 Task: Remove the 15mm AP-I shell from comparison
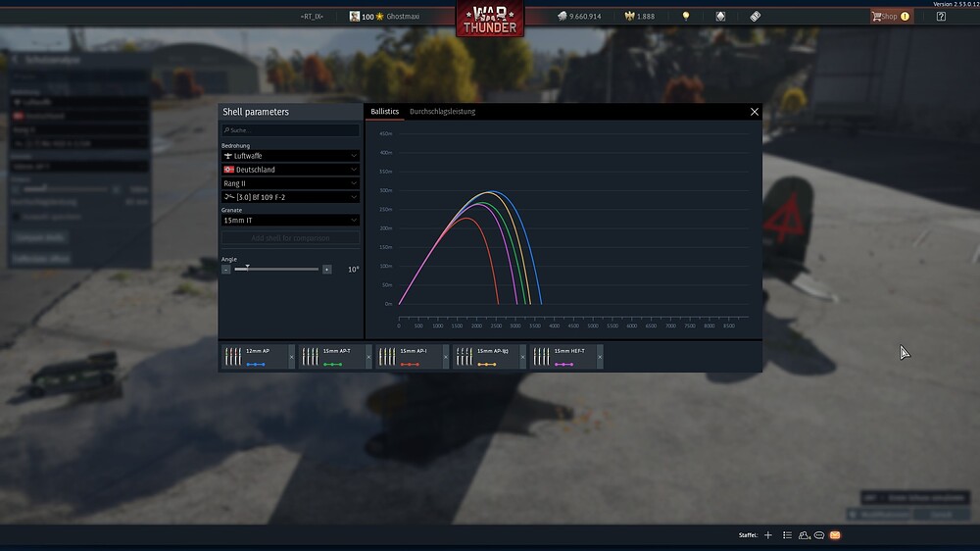click(446, 357)
